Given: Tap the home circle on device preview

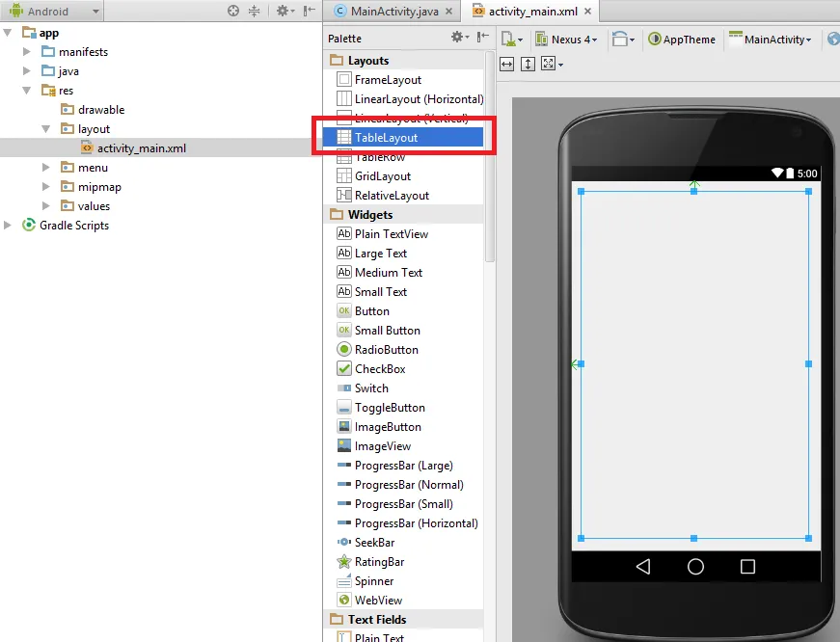Looking at the screenshot, I should [695, 567].
